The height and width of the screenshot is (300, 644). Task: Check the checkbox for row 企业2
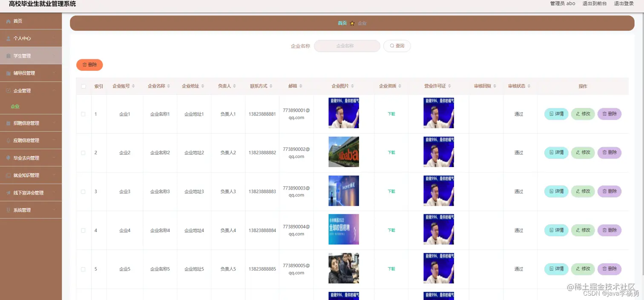click(x=83, y=153)
